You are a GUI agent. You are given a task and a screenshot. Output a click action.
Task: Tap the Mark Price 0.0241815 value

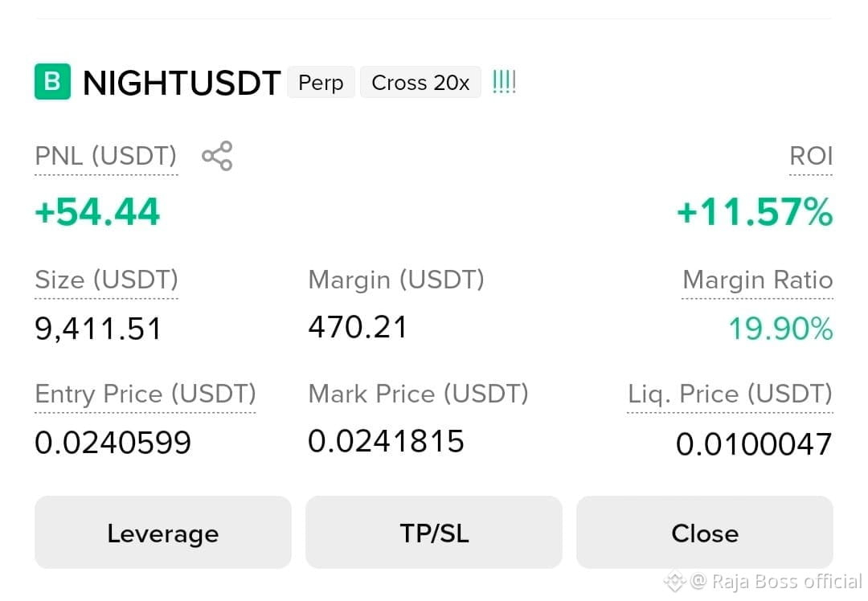(x=386, y=441)
